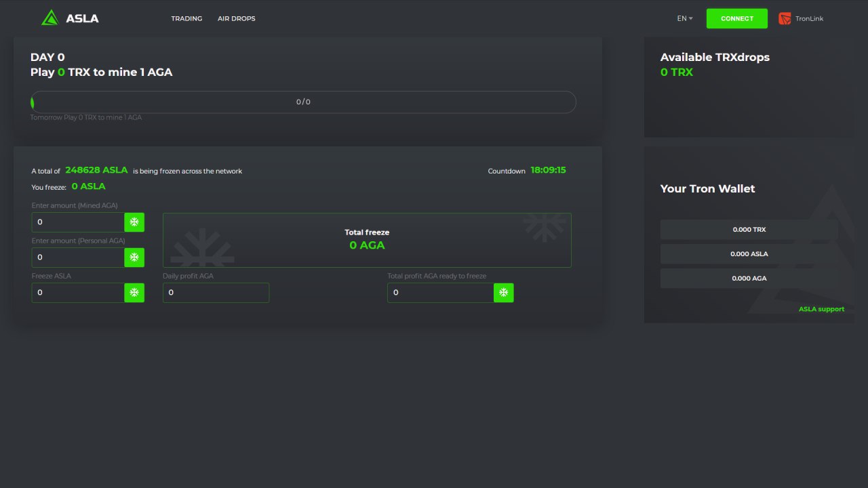Image resolution: width=868 pixels, height=488 pixels.
Task: Click the TronLink label
Action: 810,18
